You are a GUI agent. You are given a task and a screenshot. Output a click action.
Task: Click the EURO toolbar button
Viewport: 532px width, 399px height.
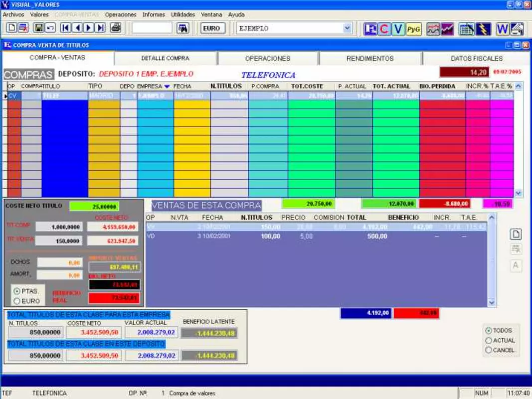coord(212,28)
